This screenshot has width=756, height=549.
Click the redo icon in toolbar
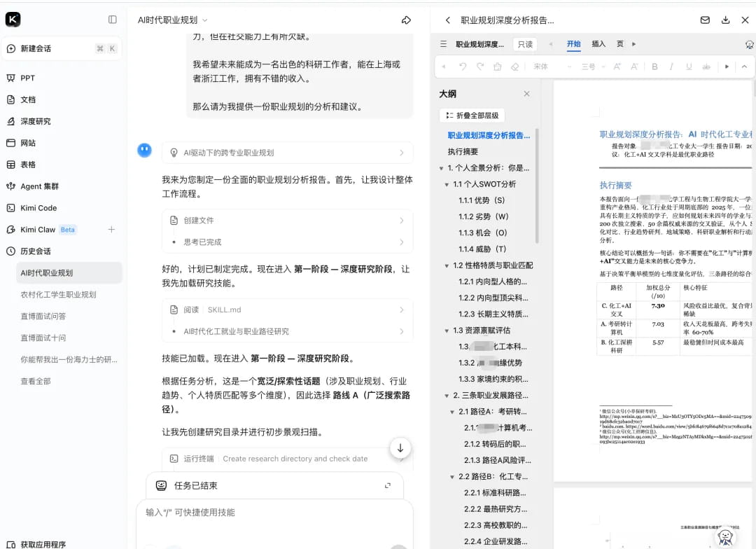click(479, 67)
